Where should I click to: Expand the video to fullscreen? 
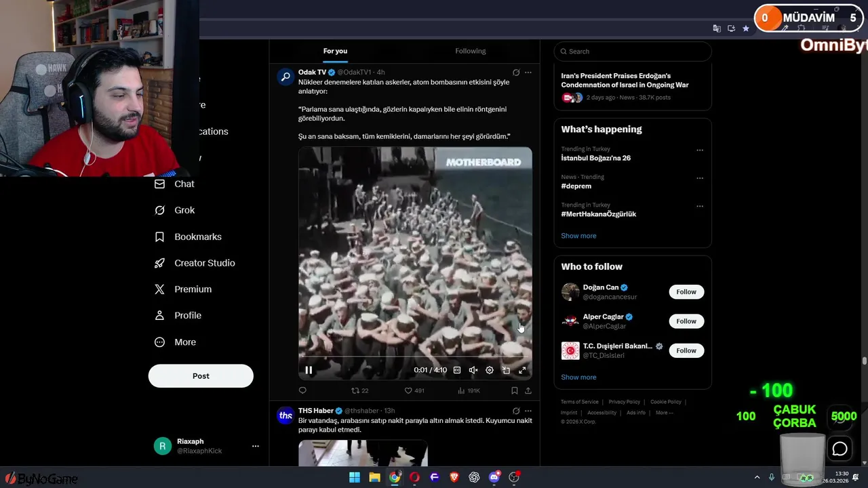[x=522, y=370]
